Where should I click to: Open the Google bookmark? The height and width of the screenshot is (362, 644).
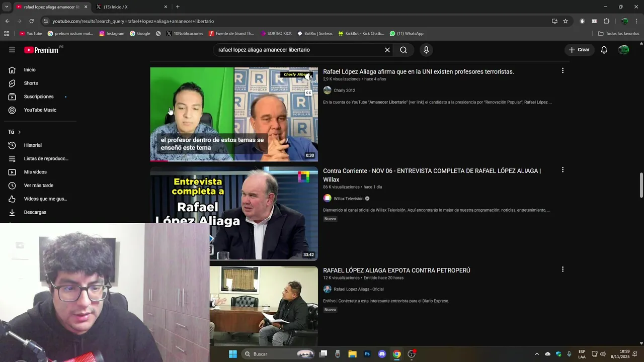coord(140,34)
